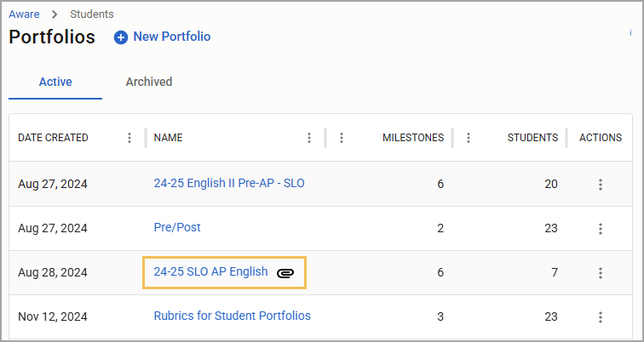Open the 24-25 English II Pre-AP - SLO portfolio
This screenshot has width=644, height=342.
click(229, 183)
